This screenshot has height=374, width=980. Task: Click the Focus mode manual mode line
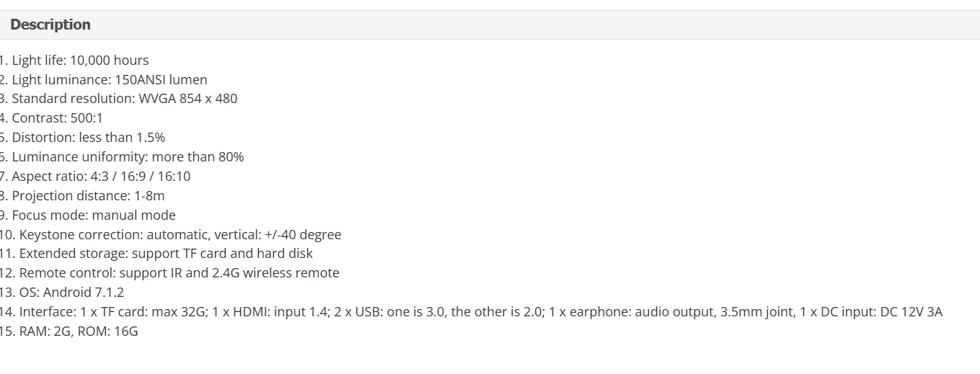tap(88, 215)
